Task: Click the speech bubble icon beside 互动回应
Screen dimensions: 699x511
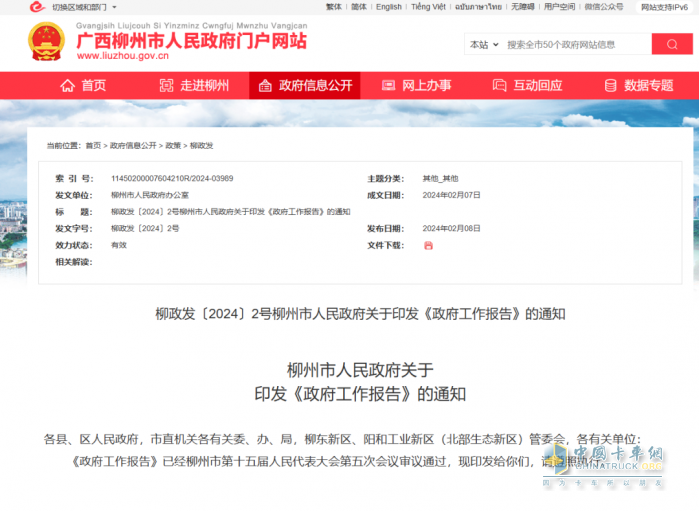Action: pyautogui.click(x=498, y=86)
